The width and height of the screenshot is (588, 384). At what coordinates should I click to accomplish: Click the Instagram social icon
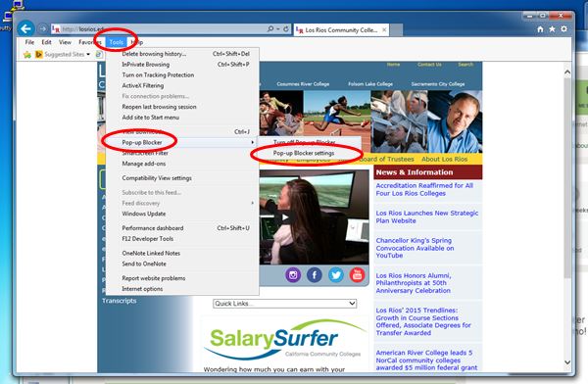pos(293,275)
